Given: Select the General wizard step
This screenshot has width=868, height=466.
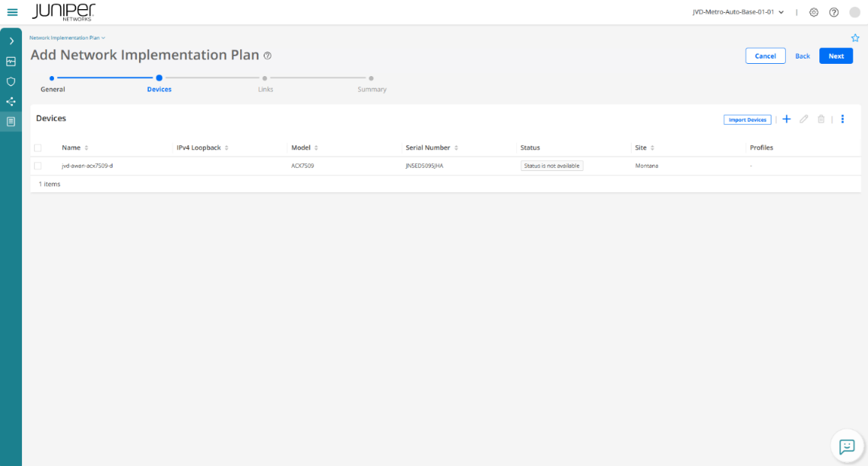Looking at the screenshot, I should (52, 84).
